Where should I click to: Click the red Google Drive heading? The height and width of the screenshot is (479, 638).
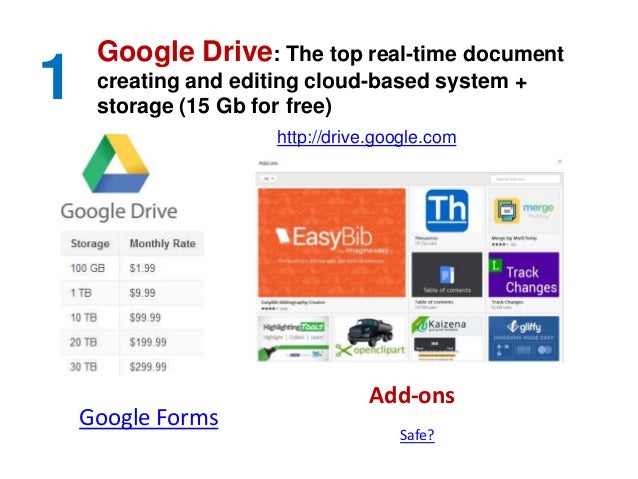click(x=185, y=52)
